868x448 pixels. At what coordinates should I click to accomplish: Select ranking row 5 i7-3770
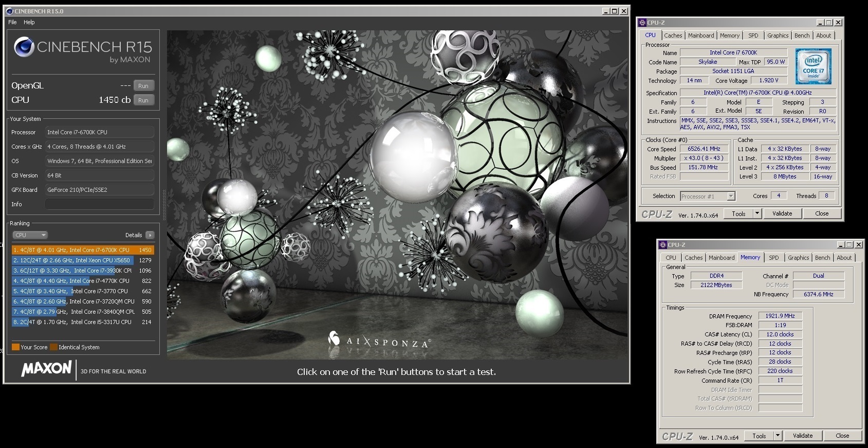(83, 291)
